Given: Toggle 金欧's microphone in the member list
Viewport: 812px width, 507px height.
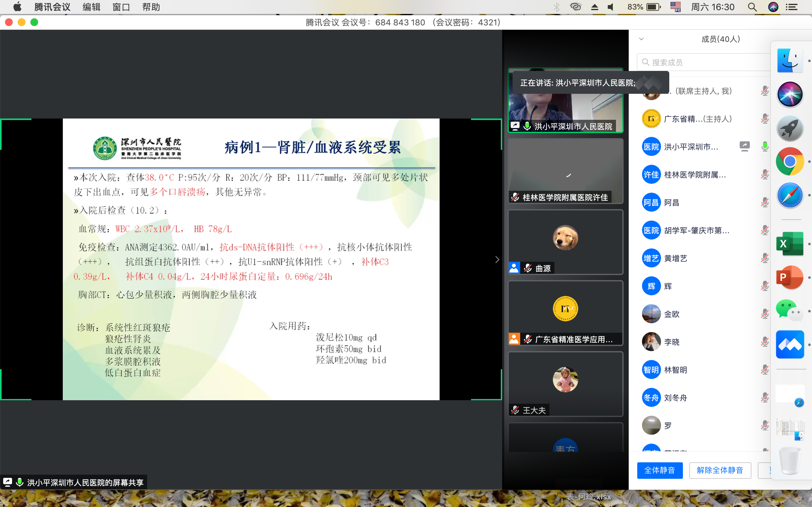Looking at the screenshot, I should click(765, 314).
